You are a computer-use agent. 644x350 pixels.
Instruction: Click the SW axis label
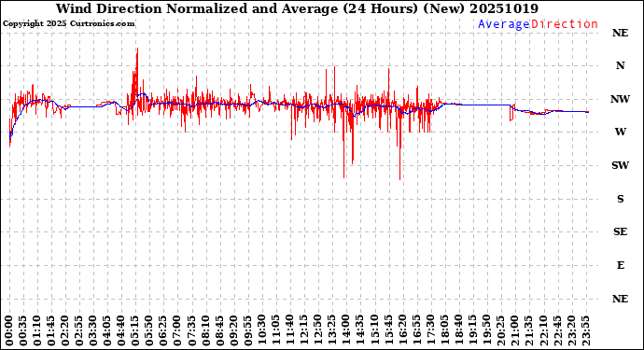620,165
